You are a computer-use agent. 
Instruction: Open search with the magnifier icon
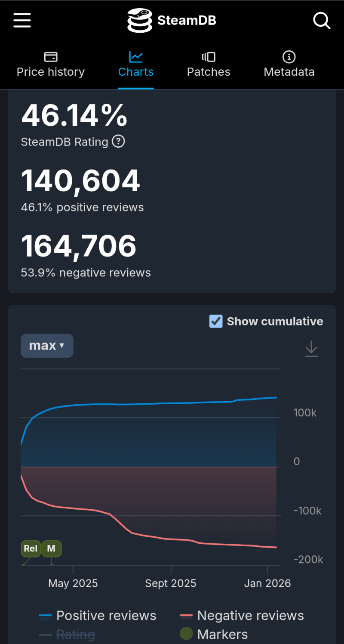tap(321, 20)
